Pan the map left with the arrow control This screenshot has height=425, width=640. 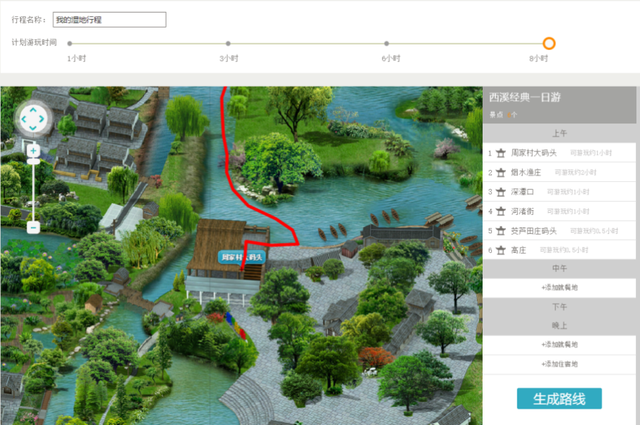(23, 119)
